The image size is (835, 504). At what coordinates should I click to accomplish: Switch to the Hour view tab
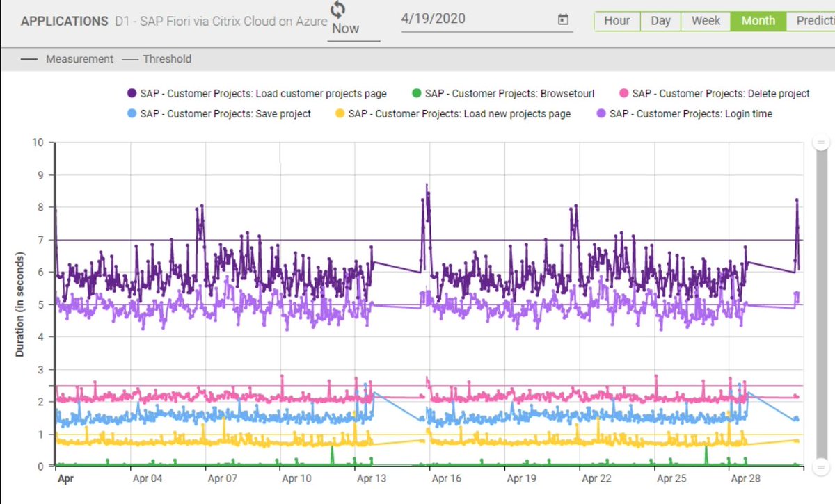tap(617, 21)
